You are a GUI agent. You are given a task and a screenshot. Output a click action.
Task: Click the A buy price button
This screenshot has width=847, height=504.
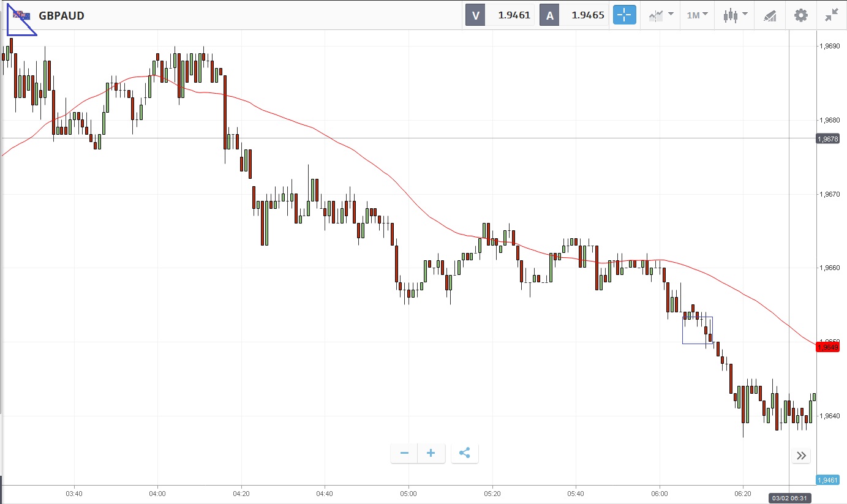pyautogui.click(x=574, y=15)
